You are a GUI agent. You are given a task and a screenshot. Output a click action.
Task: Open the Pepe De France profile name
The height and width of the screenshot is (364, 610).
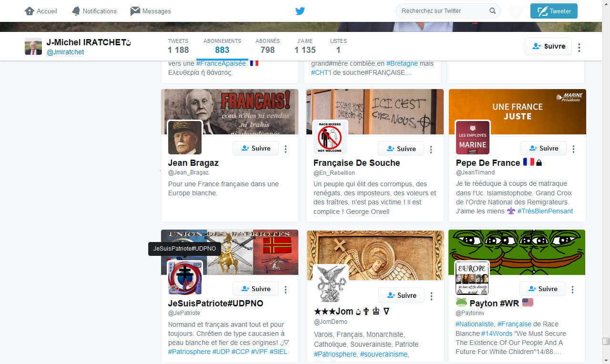488,162
